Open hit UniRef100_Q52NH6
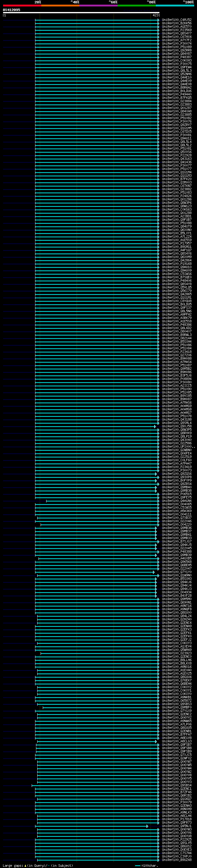Image resolution: width=197 pixels, height=868 pixels. [176, 74]
